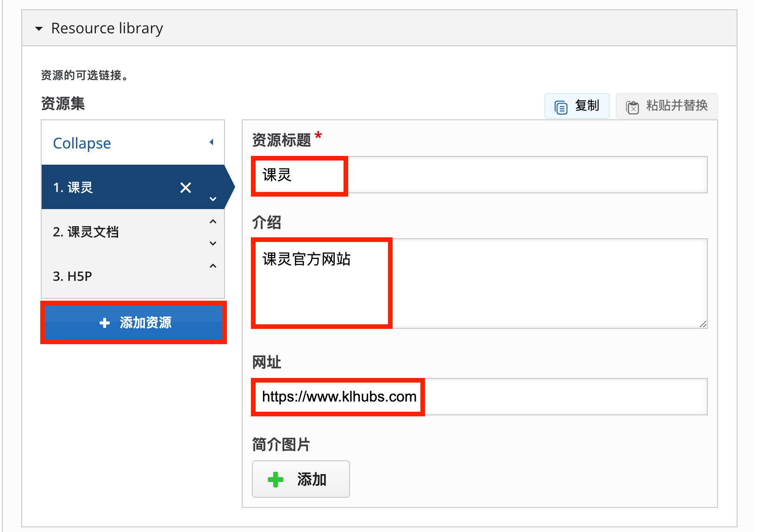The image size is (763, 532).
Task: Remove the 课灵 resource with X icon
Action: [186, 187]
